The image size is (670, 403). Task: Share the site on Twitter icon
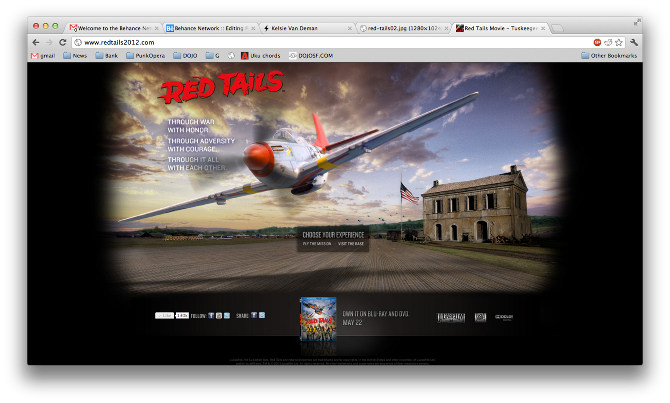pyautogui.click(x=262, y=315)
